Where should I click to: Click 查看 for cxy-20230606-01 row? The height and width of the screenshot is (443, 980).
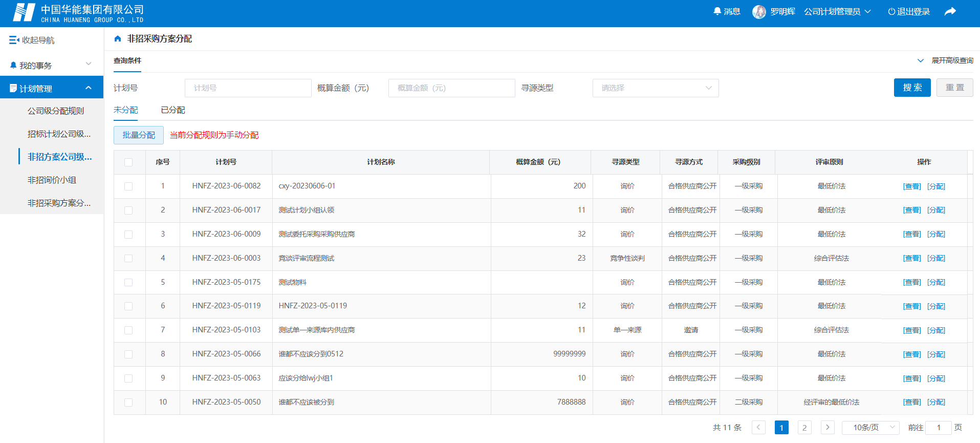912,186
